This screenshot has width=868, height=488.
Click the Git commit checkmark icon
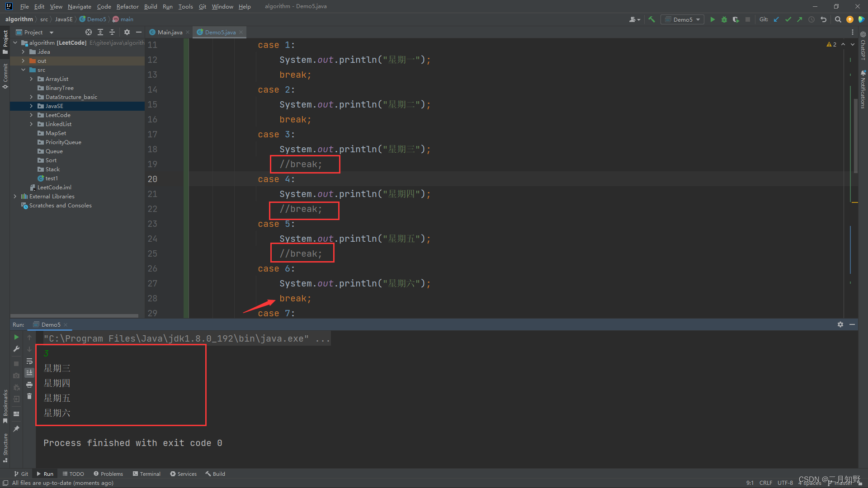click(x=788, y=19)
